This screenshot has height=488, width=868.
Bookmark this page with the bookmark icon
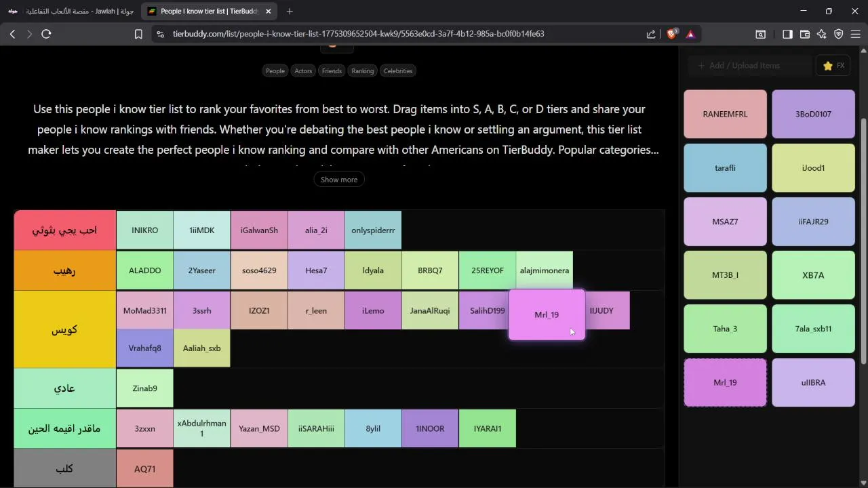[x=138, y=34]
